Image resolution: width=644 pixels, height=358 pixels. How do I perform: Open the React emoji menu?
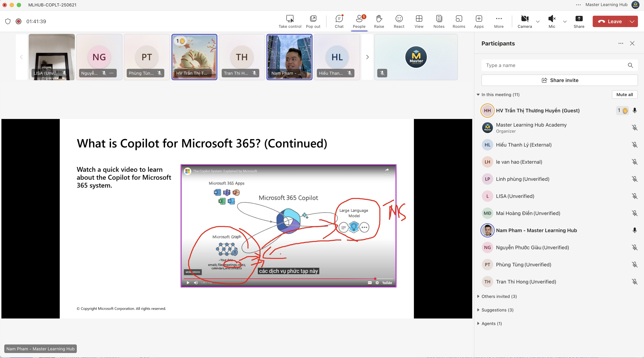(399, 22)
